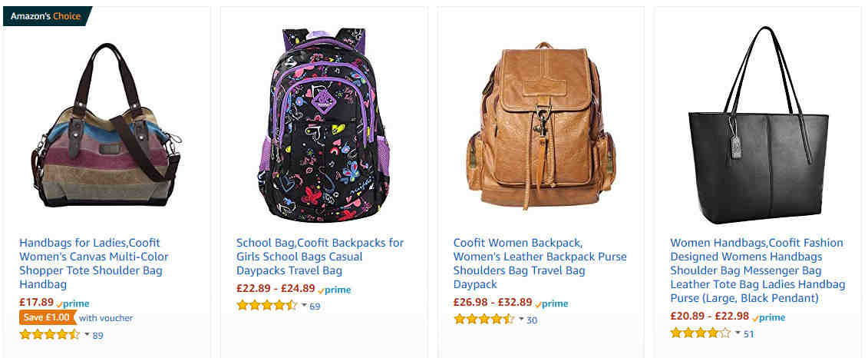The height and width of the screenshot is (358, 868).
Task: Click the star rating of the black tote
Action: (701, 333)
